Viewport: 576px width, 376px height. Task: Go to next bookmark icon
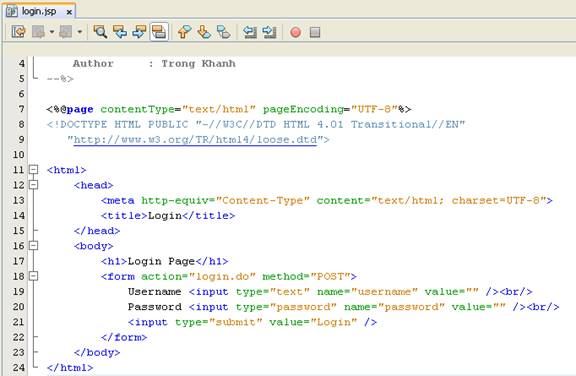click(204, 32)
